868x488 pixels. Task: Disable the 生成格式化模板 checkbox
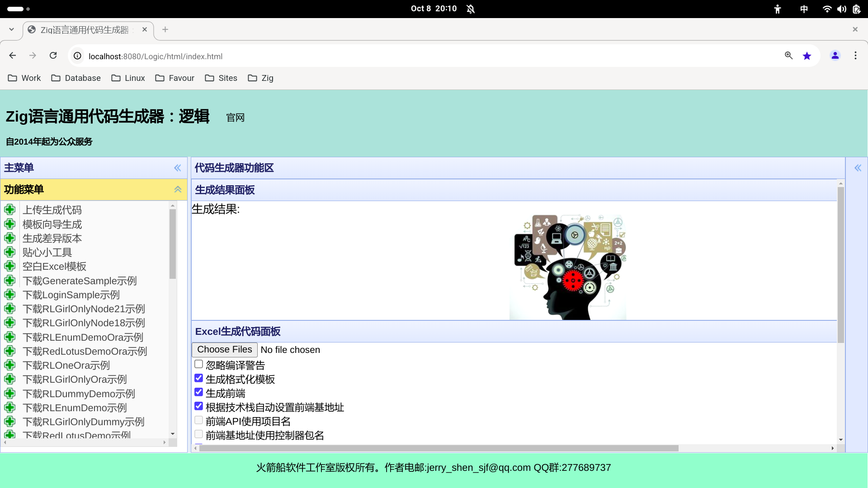(198, 378)
